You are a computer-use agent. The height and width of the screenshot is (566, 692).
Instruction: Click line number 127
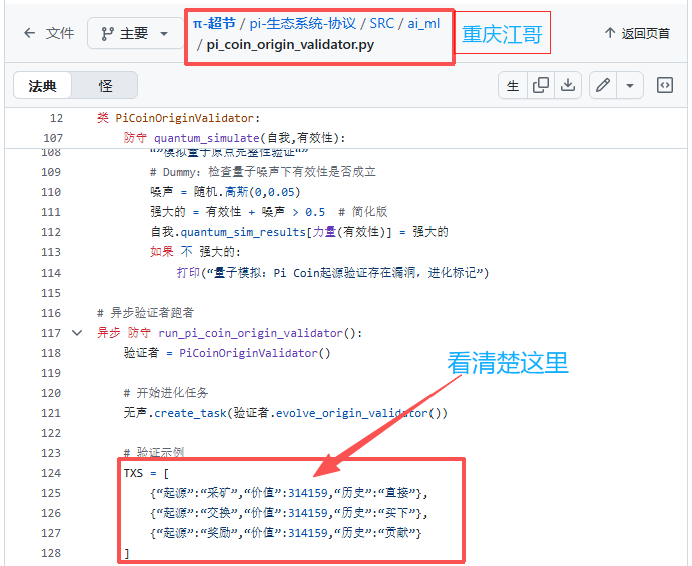click(x=51, y=533)
